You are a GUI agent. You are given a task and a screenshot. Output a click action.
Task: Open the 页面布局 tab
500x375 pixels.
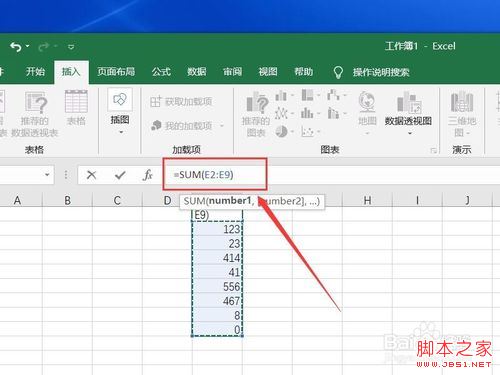(116, 71)
